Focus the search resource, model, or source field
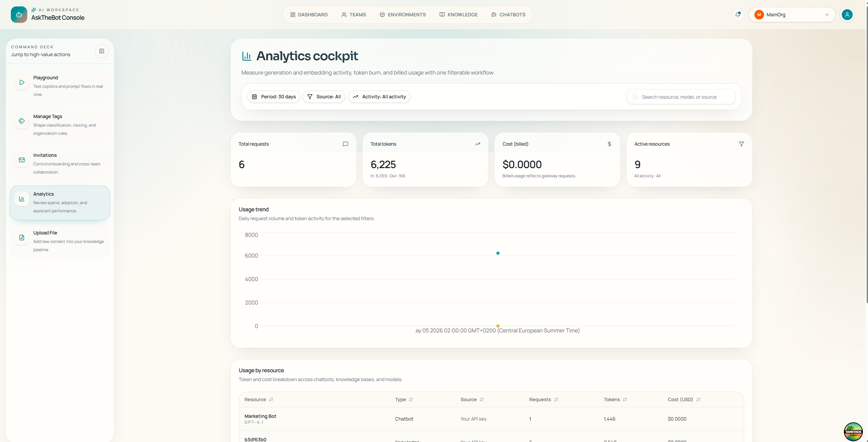868x442 pixels. click(x=681, y=97)
